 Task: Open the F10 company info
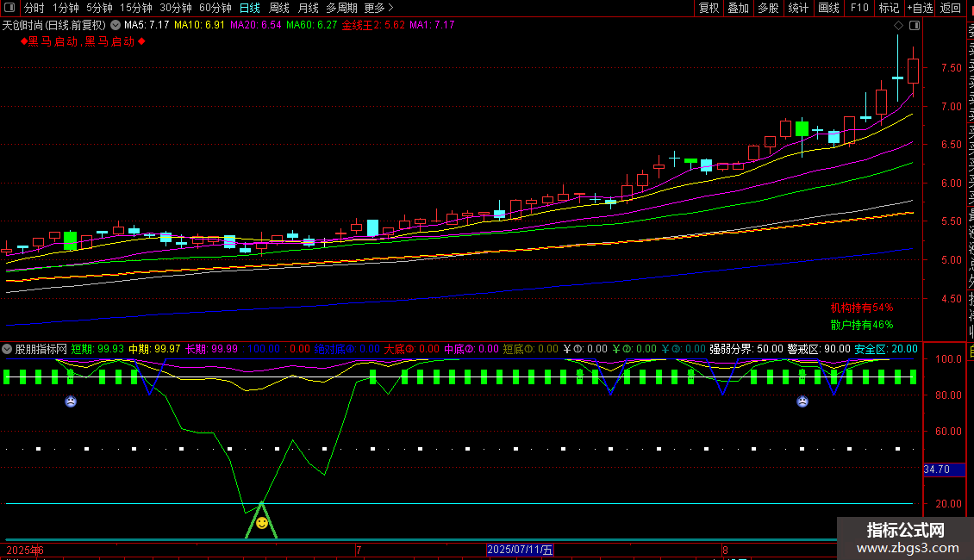[x=859, y=8]
